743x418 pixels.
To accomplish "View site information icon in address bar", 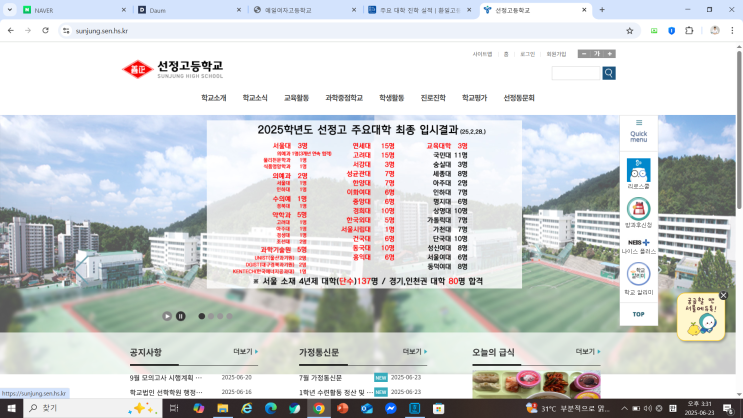I will point(66,31).
